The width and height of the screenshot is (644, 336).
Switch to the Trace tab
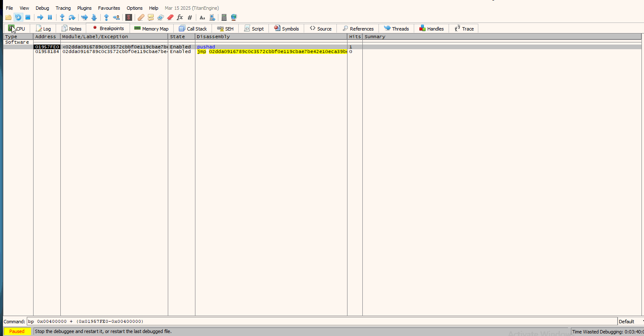(x=464, y=28)
